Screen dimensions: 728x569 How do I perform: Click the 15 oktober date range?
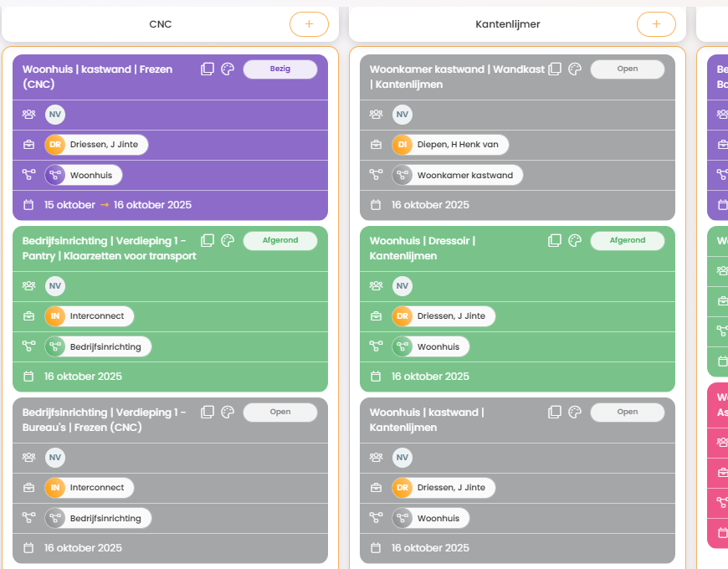pyautogui.click(x=118, y=205)
